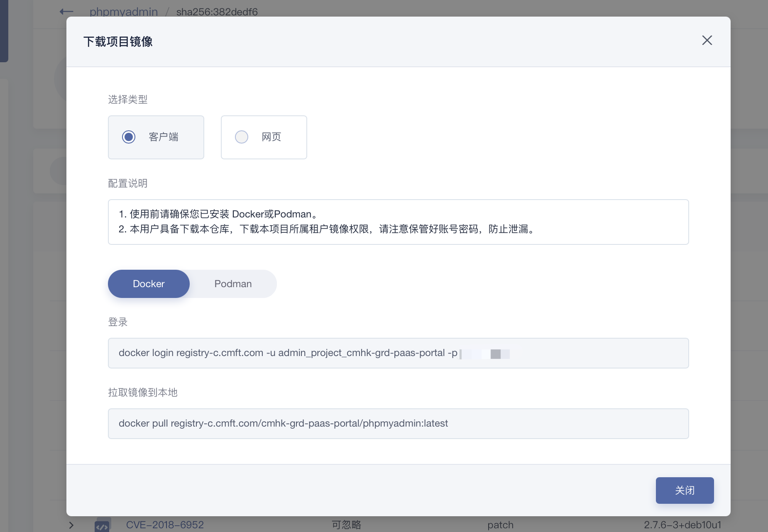The width and height of the screenshot is (768, 532).
Task: Click the 2.7.6-3+deb10u1 version cell
Action: pos(682,525)
